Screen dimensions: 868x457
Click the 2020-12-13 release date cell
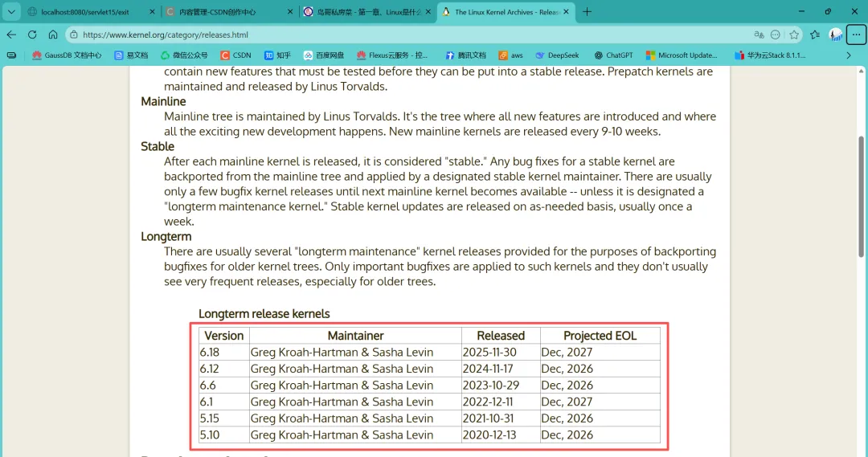point(501,435)
